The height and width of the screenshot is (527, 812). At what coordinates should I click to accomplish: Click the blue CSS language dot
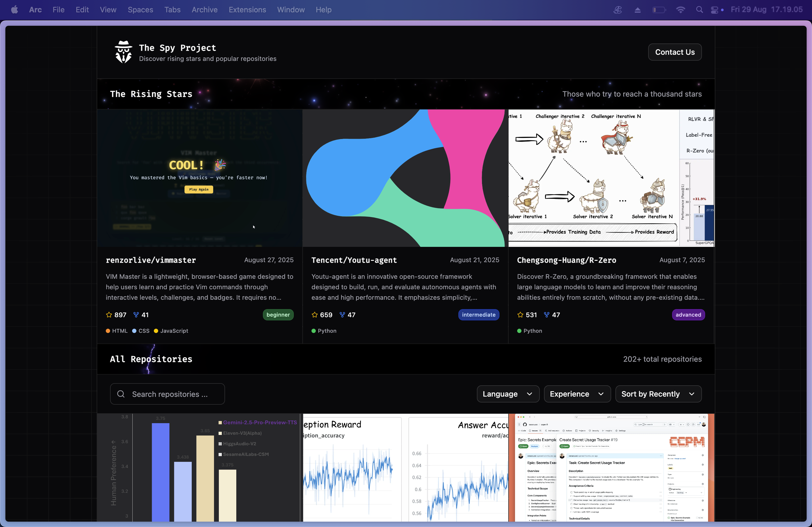coord(134,331)
